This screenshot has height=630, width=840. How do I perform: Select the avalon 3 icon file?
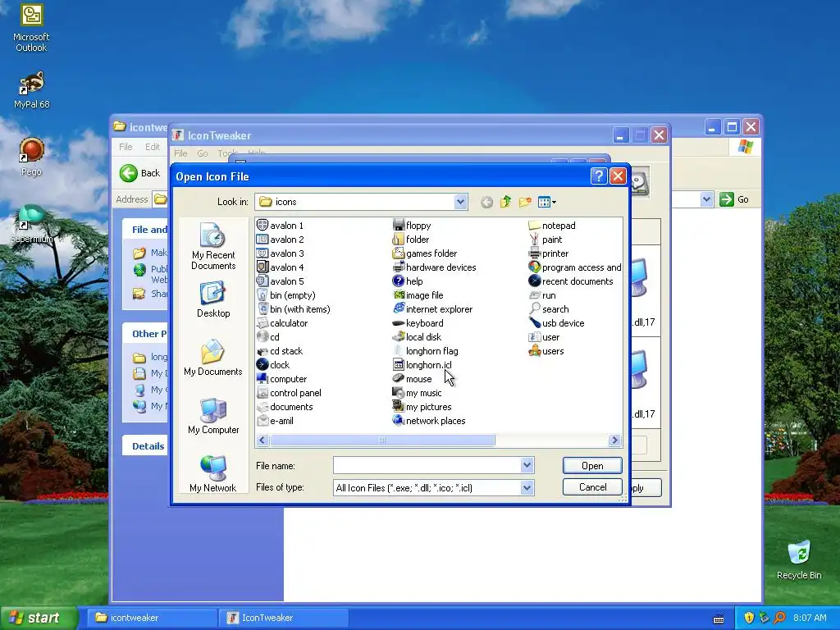pyautogui.click(x=281, y=253)
